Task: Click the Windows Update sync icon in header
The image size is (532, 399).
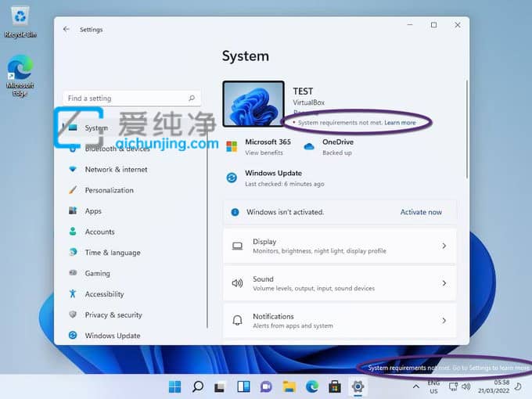Action: [x=232, y=178]
